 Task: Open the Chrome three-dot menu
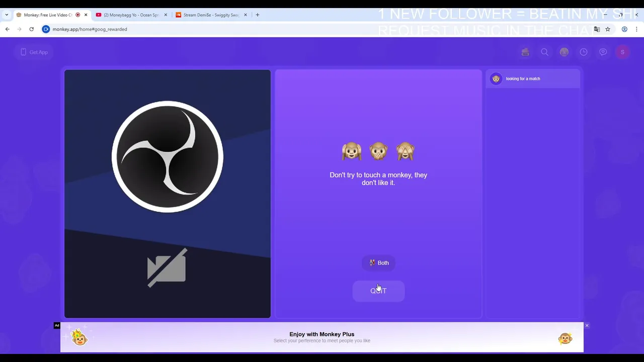click(636, 29)
